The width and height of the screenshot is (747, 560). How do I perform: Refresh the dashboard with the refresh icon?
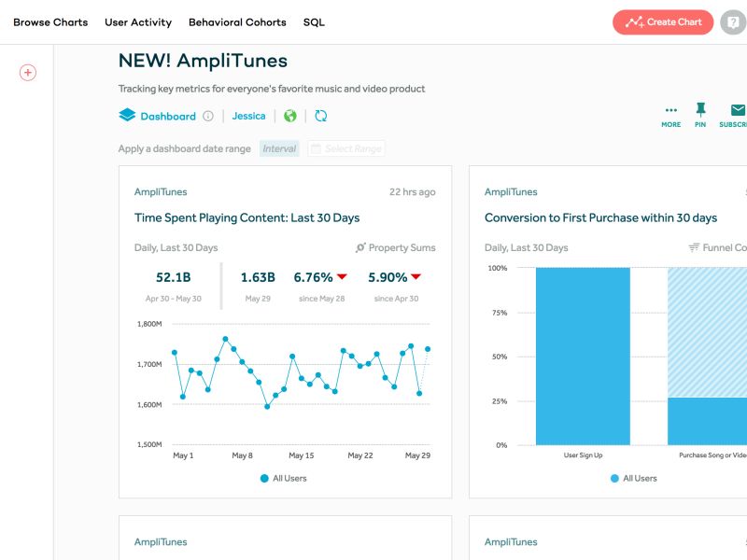coord(320,116)
